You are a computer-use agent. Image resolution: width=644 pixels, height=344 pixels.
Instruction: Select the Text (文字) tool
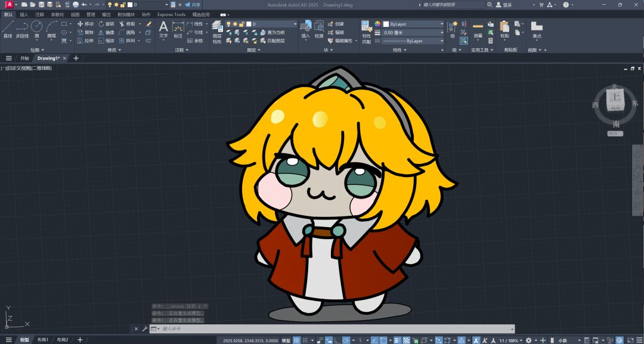(x=163, y=30)
